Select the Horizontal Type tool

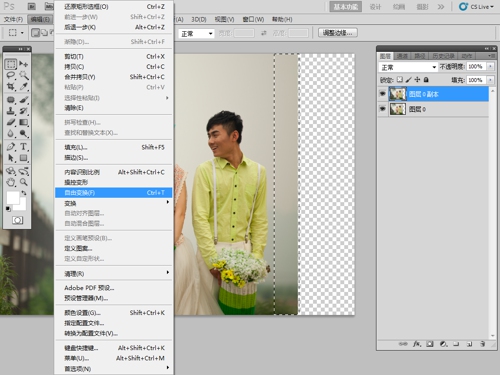point(23,147)
